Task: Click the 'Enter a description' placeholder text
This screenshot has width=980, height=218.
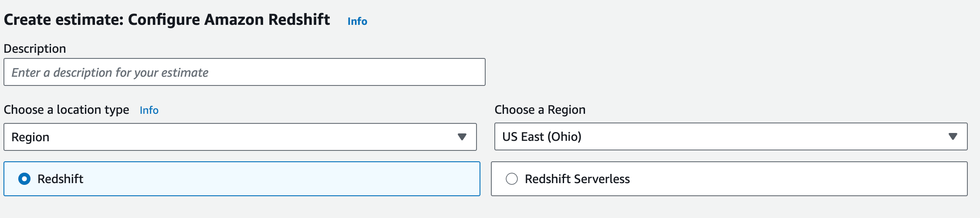Action: (110, 72)
